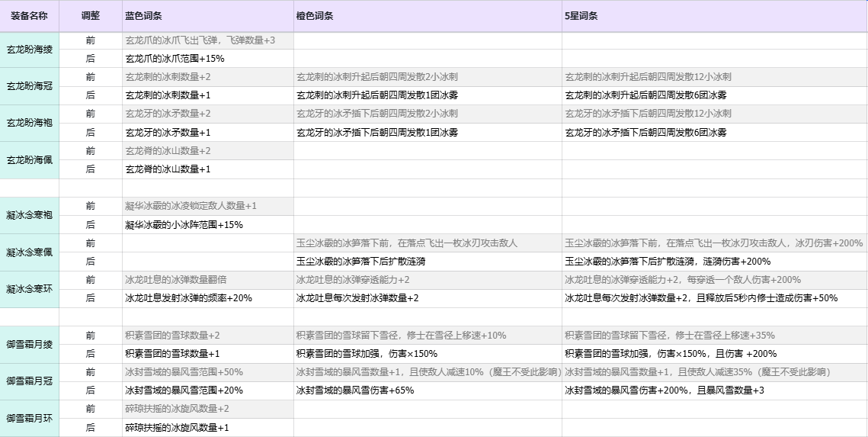Click the cell 冰封雪域的暴风雪伤害+65%
Viewport: 868px width, 437px height.
(355, 390)
